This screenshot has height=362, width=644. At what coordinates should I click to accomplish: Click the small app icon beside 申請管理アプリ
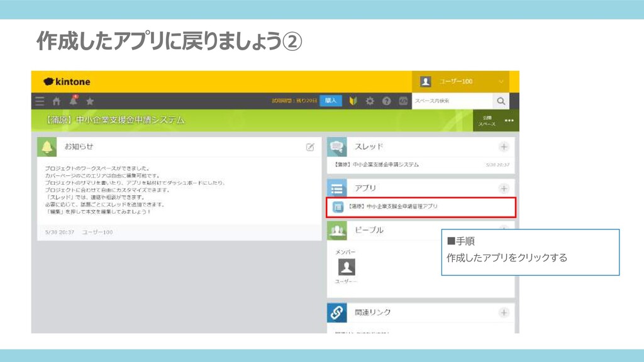(x=338, y=207)
